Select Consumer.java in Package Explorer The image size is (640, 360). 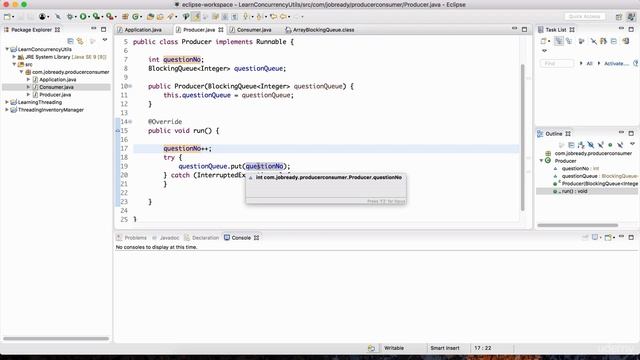(56, 87)
